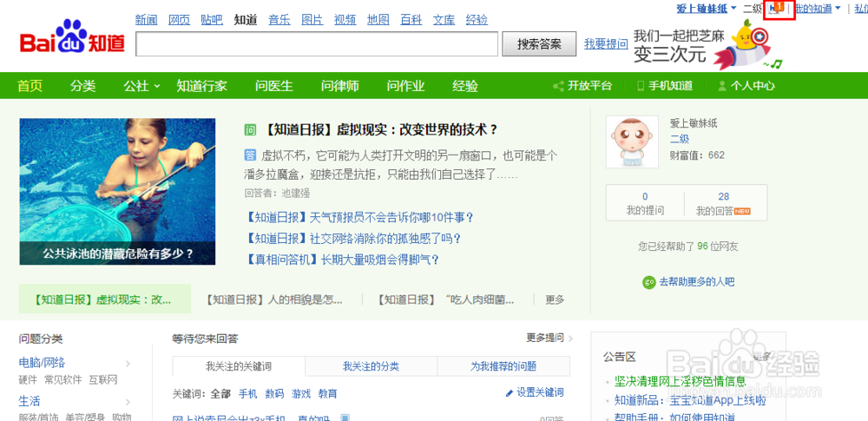Filter keywords by 教育

(328, 394)
